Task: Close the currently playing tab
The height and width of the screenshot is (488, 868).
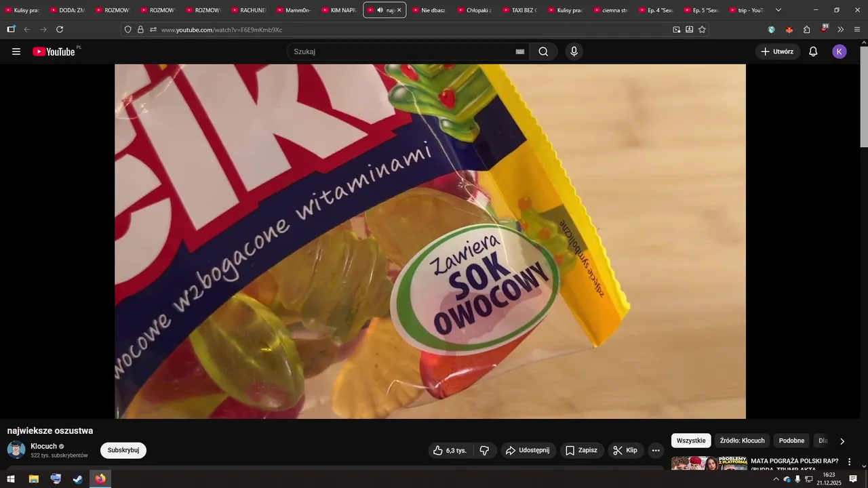Action: coord(399,10)
